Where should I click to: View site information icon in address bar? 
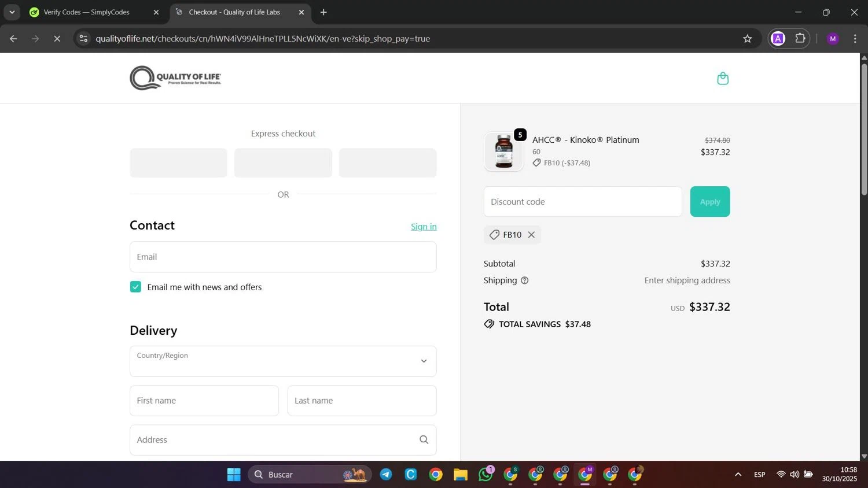[x=83, y=39]
